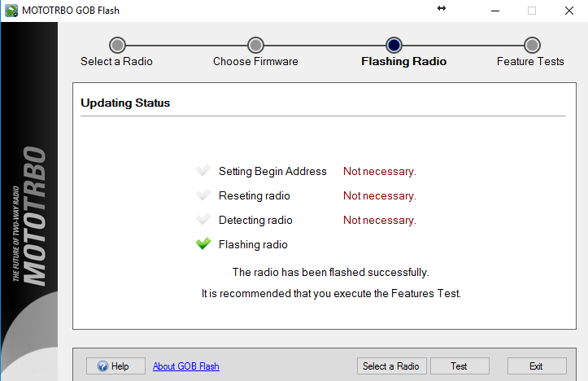Click the Select a Radio button
Image resolution: width=588 pixels, height=381 pixels.
click(x=391, y=366)
